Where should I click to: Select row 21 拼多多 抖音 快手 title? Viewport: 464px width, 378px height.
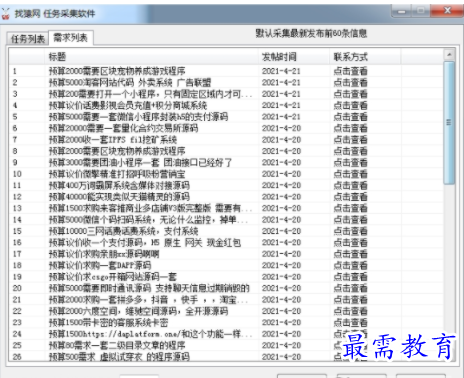tap(148, 299)
